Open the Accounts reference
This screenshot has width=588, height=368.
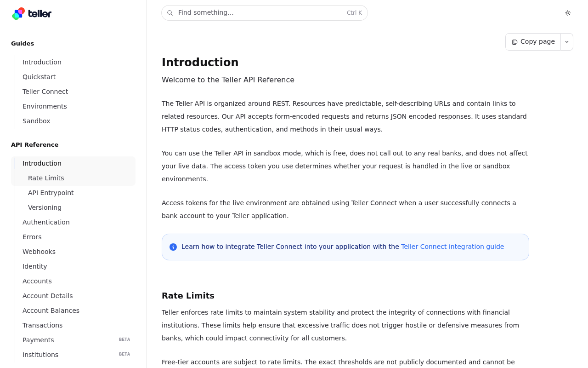[x=37, y=281]
